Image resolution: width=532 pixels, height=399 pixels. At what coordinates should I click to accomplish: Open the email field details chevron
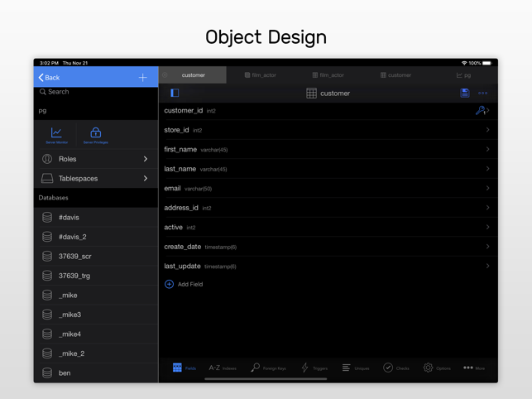(487, 189)
